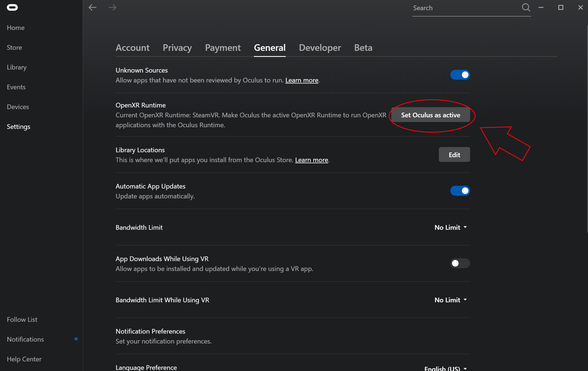This screenshot has width=588, height=371.
Task: Enable App Downloads While Using VR
Action: coord(460,263)
